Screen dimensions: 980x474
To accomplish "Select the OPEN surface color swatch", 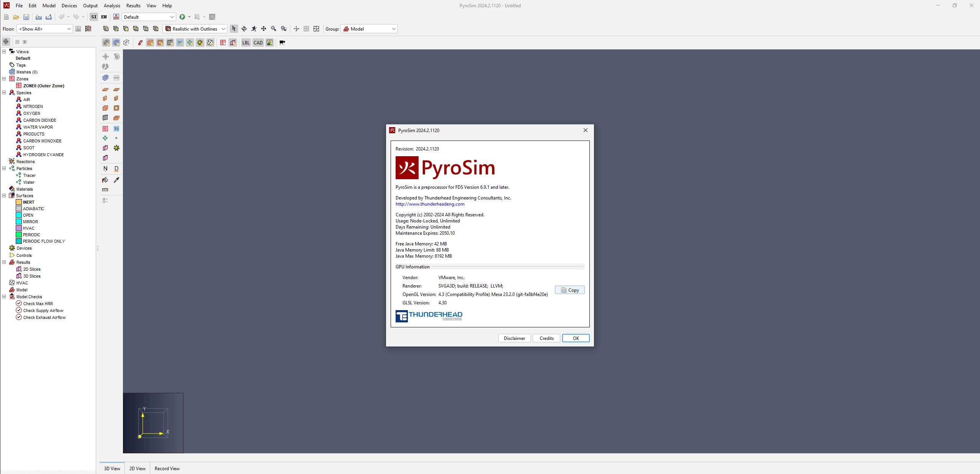I will (19, 215).
